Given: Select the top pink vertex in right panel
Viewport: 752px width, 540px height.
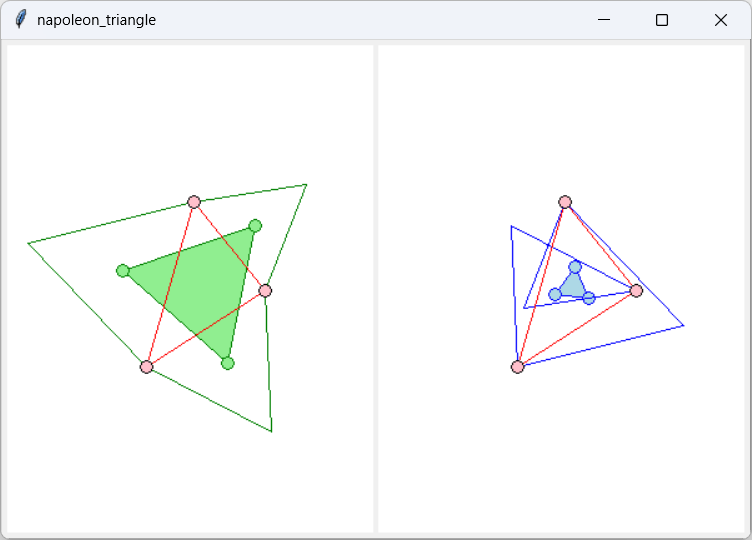Looking at the screenshot, I should tap(565, 202).
